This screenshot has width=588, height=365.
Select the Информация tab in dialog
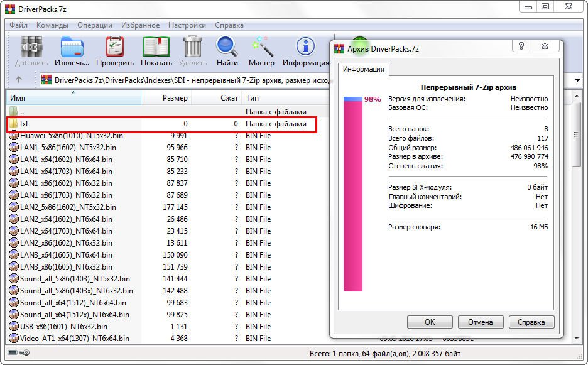coord(363,69)
